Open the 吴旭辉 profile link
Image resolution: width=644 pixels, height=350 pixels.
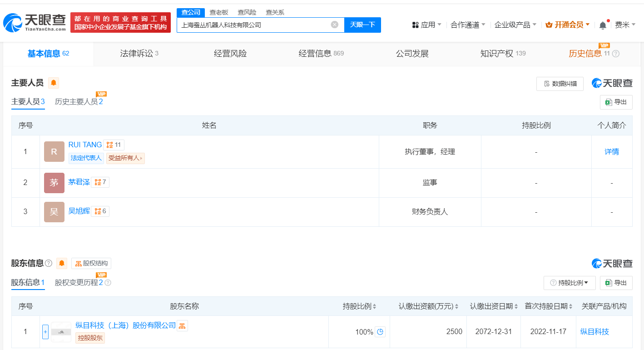(79, 211)
